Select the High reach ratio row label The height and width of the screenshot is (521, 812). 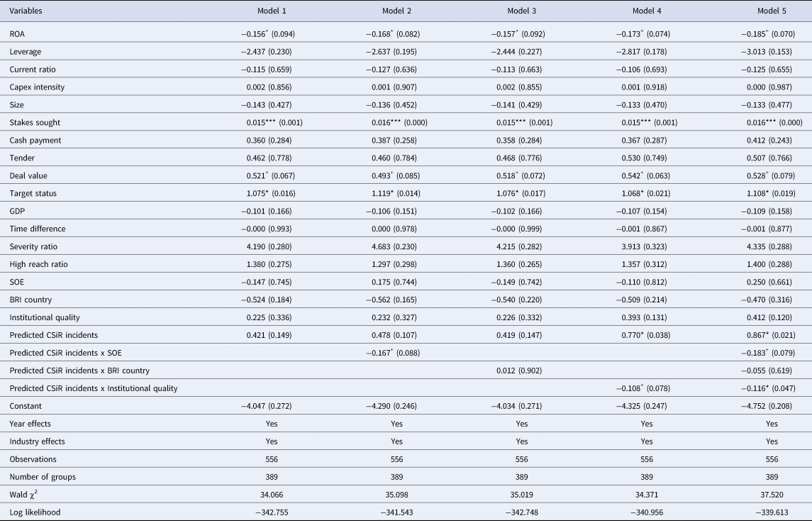tap(38, 264)
